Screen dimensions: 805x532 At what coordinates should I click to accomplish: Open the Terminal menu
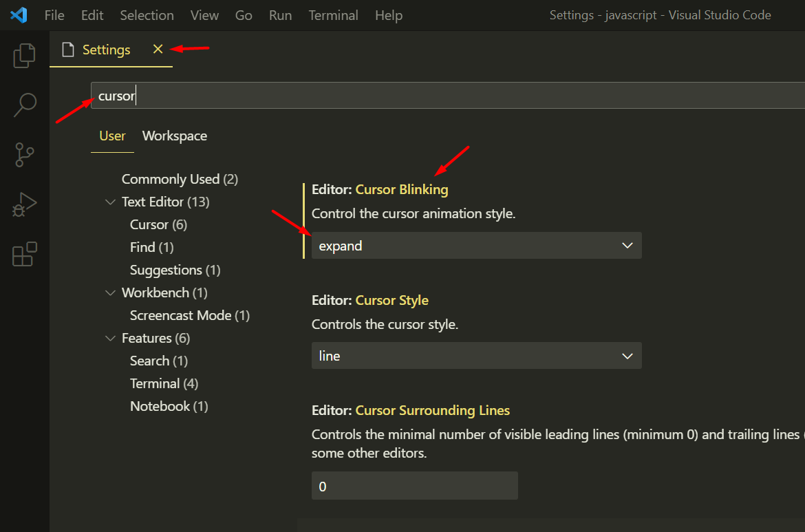point(333,15)
